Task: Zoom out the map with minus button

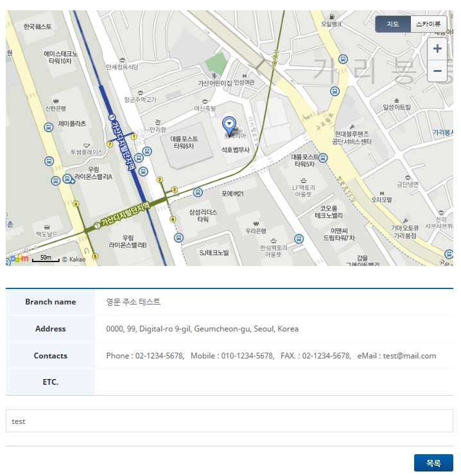Action: point(437,71)
